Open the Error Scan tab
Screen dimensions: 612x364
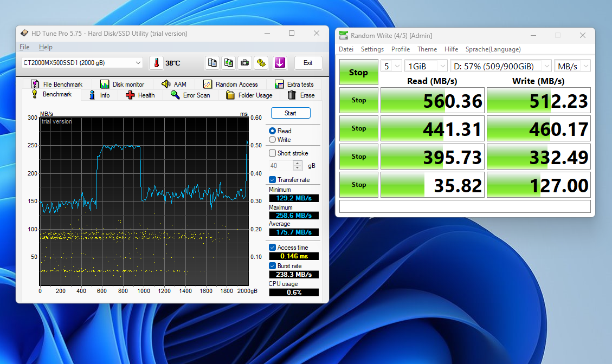point(190,95)
